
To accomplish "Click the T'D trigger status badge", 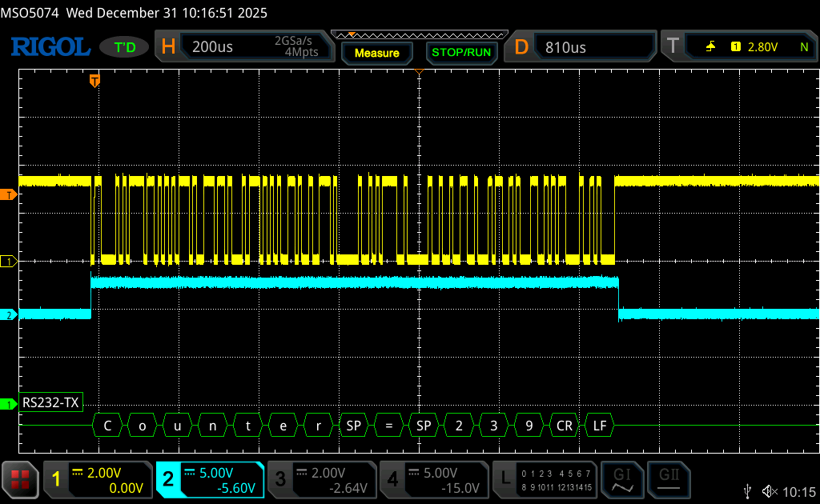I will point(124,47).
